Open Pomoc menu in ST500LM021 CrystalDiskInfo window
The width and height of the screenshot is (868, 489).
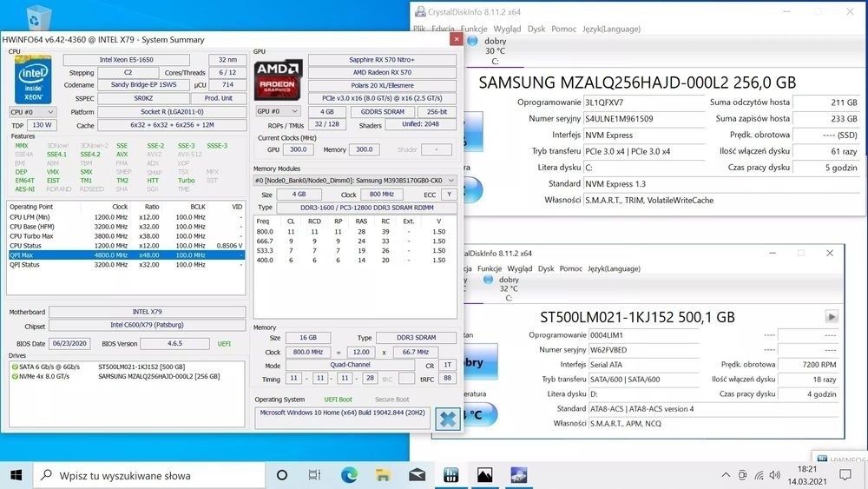[x=571, y=268]
